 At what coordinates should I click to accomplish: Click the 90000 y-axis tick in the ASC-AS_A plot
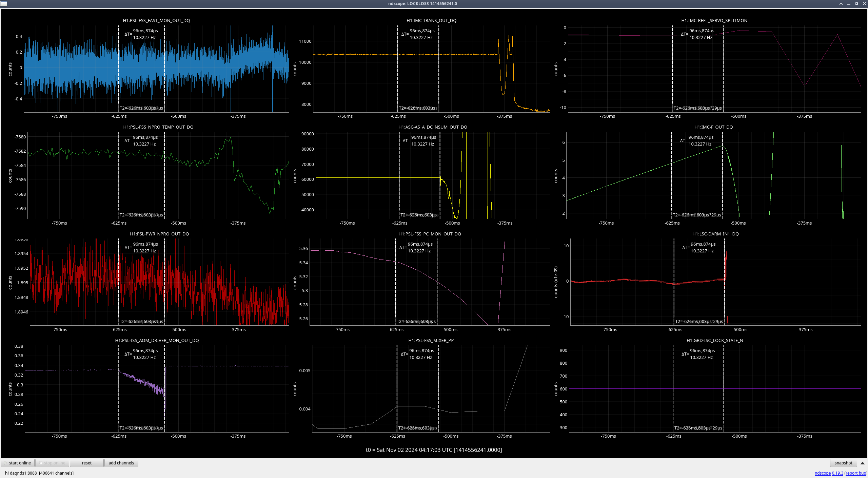(x=308, y=134)
